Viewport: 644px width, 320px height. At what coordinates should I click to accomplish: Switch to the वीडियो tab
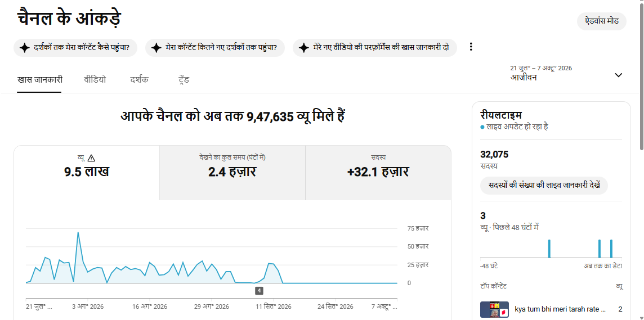(x=95, y=80)
